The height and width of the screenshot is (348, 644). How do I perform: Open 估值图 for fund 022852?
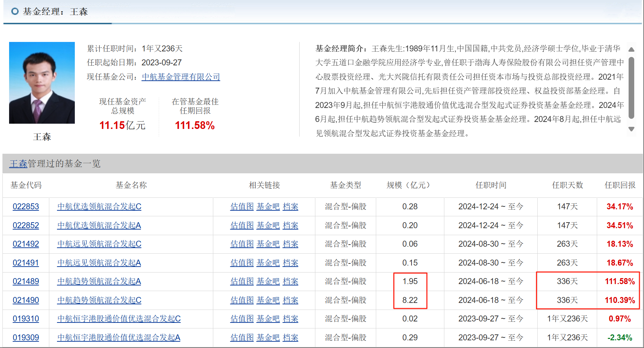[242, 225]
